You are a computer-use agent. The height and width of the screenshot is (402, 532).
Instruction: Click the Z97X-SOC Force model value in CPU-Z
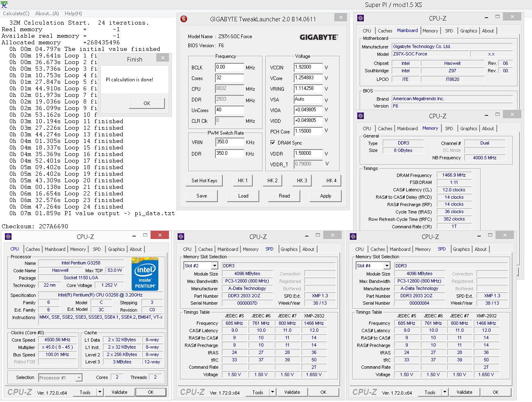point(430,54)
